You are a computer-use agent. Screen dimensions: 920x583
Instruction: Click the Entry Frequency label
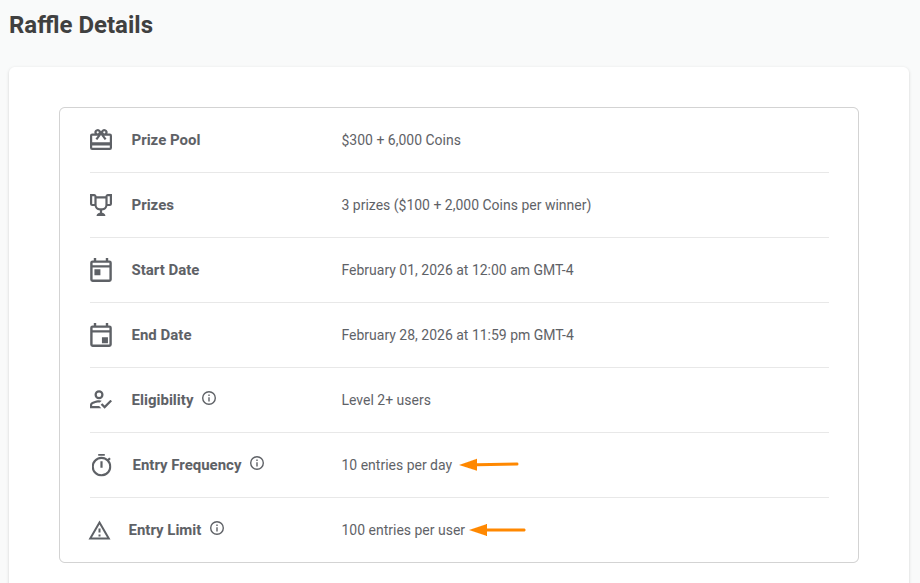pyautogui.click(x=187, y=465)
